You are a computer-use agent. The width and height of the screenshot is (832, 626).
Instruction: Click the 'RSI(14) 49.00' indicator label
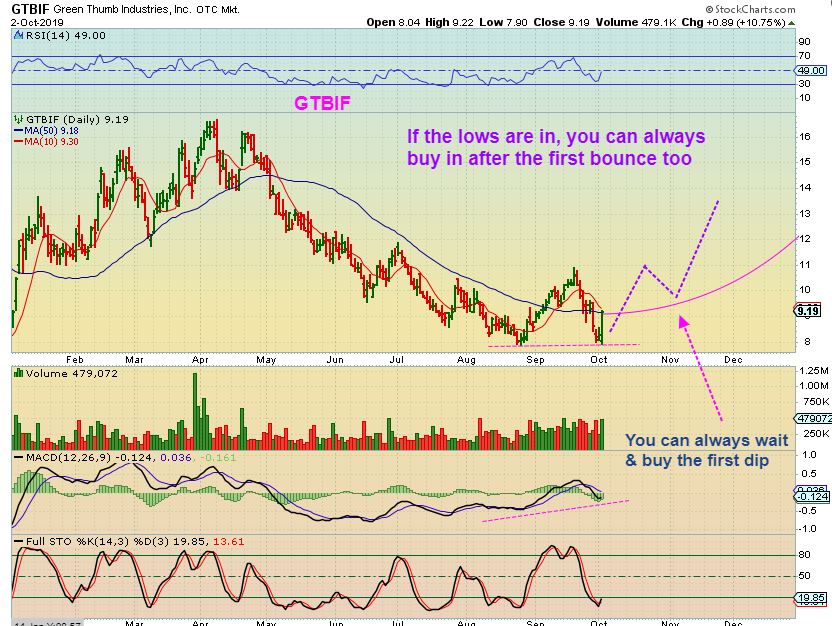coord(65,36)
